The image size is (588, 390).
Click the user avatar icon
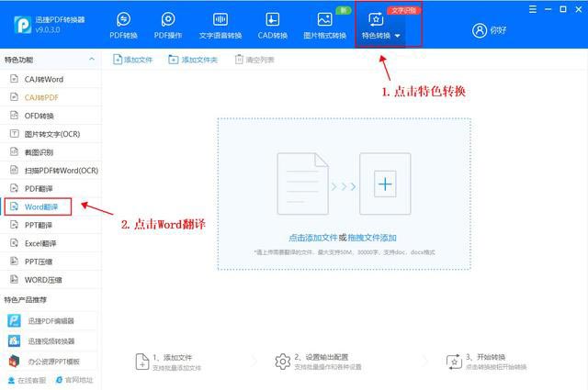tap(480, 30)
